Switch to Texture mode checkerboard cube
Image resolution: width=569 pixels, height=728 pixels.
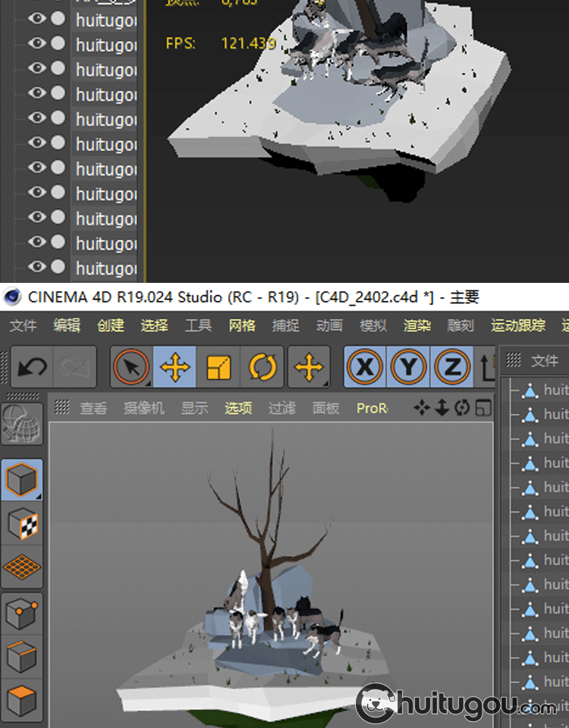pos(22,523)
